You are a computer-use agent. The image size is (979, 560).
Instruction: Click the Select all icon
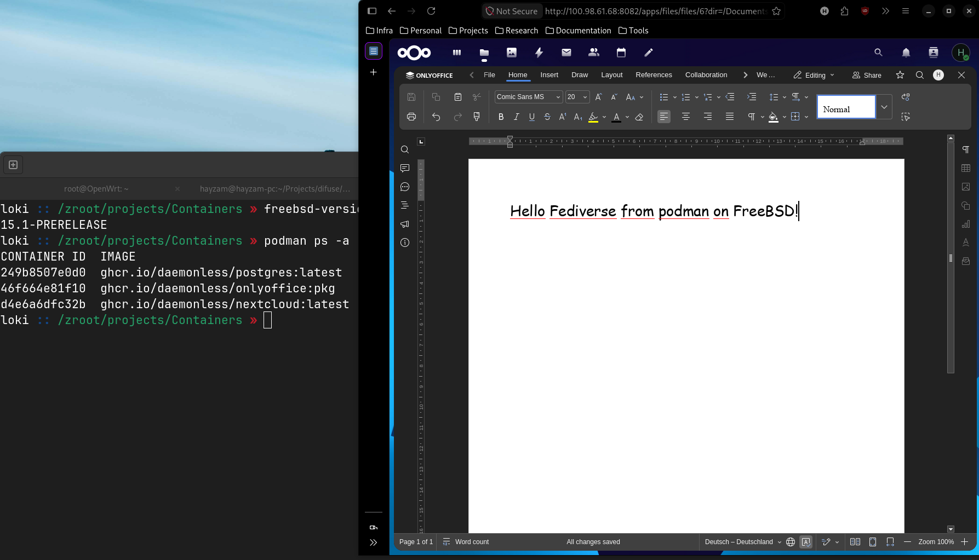(906, 117)
